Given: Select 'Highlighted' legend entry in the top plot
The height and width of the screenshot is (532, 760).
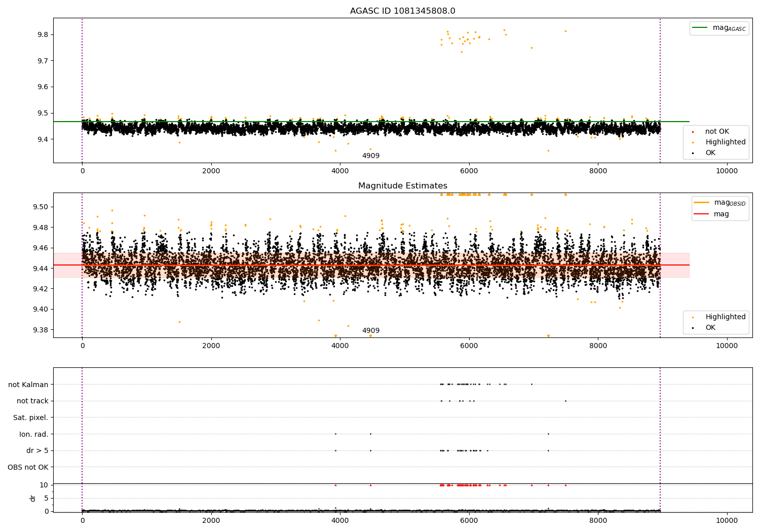Looking at the screenshot, I should tap(726, 142).
